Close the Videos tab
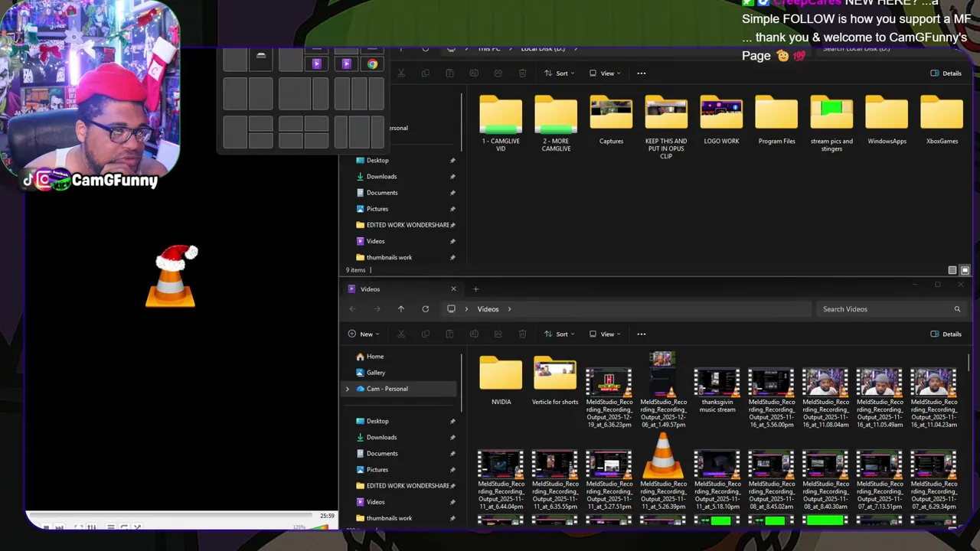Image resolution: width=980 pixels, height=551 pixels. 453,289
